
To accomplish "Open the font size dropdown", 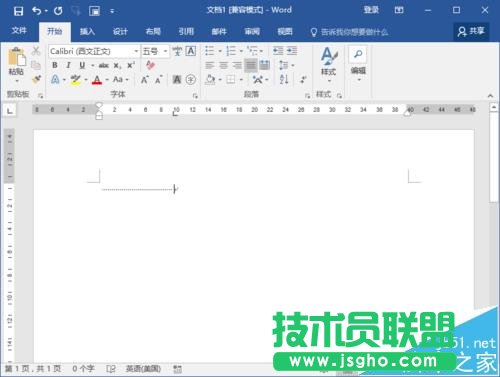I will [165, 51].
